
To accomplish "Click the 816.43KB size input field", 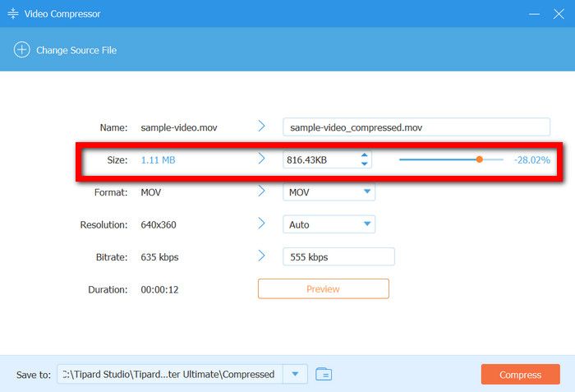I will (x=319, y=159).
